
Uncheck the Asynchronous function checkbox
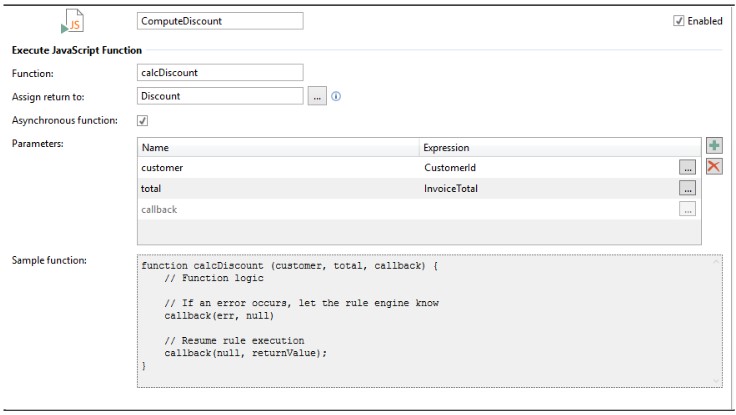click(142, 121)
